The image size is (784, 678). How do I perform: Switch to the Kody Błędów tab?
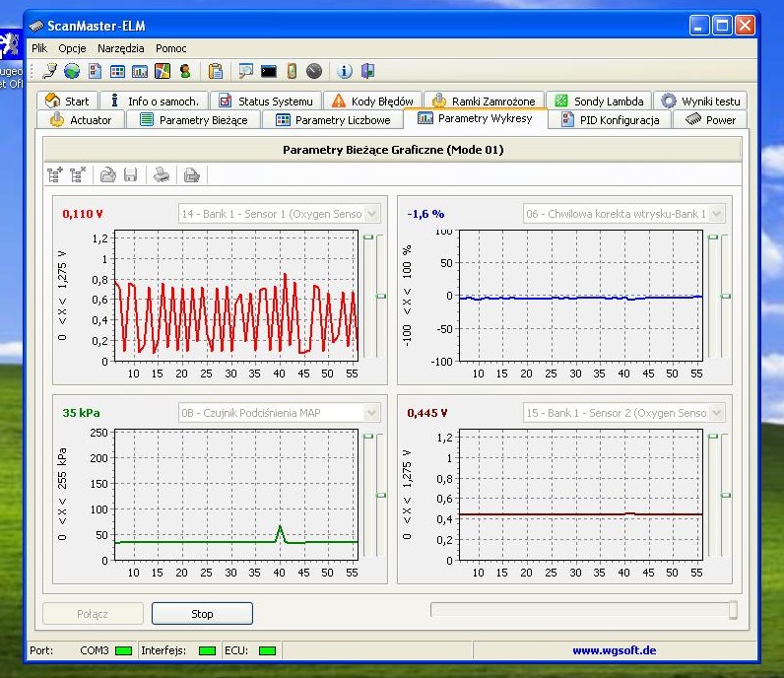[372, 101]
